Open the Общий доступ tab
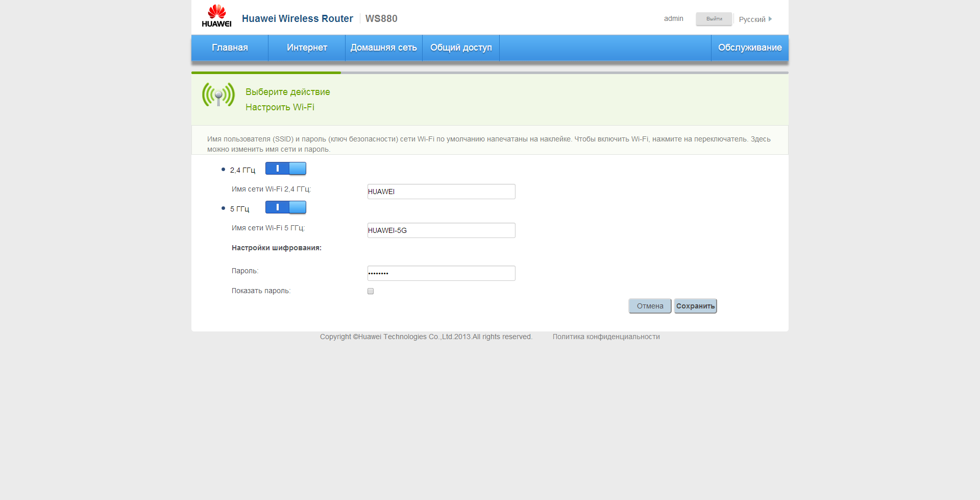The width and height of the screenshot is (980, 500). 461,47
